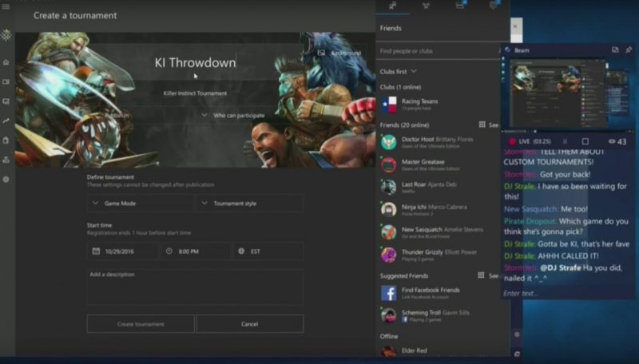Select friend Master Greataxe

pos(439,164)
